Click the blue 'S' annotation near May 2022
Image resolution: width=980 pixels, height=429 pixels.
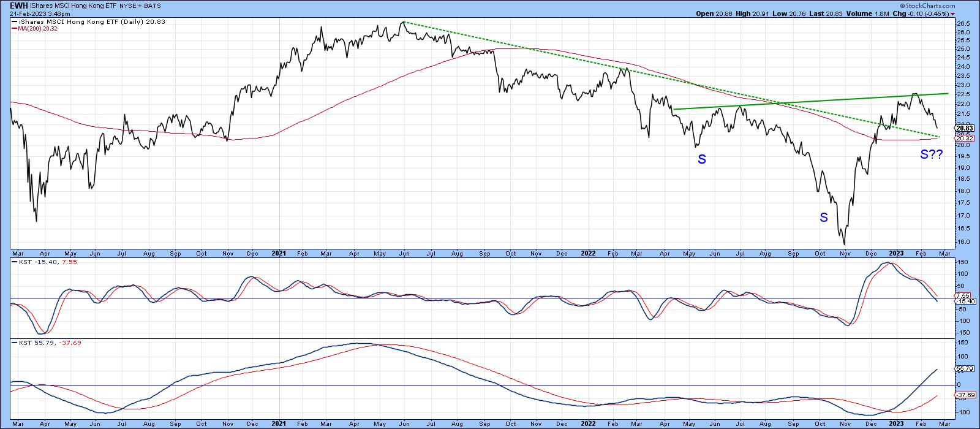point(702,159)
